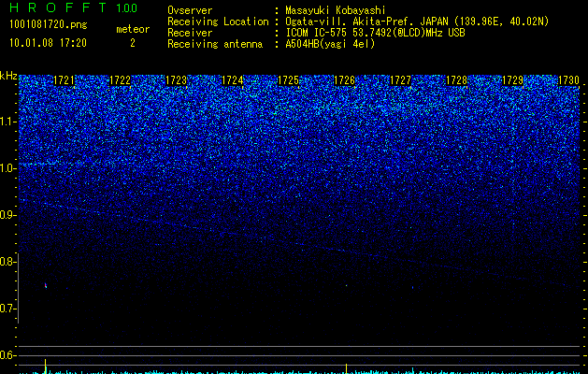The image size is (588, 374).
Task: Click the kHz axis unit label
Action: click(8, 76)
